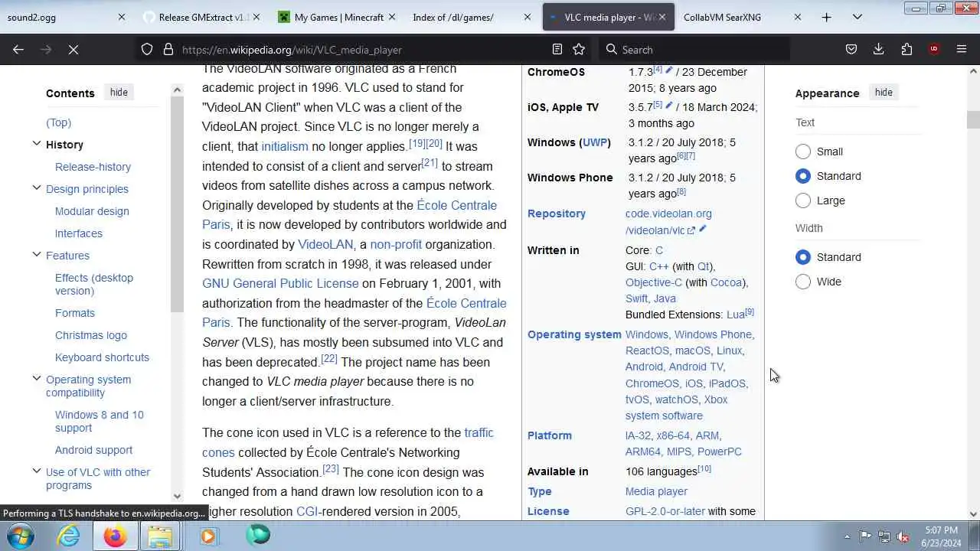Open the tracking protection shield icon
The image size is (980, 551).
147,49
